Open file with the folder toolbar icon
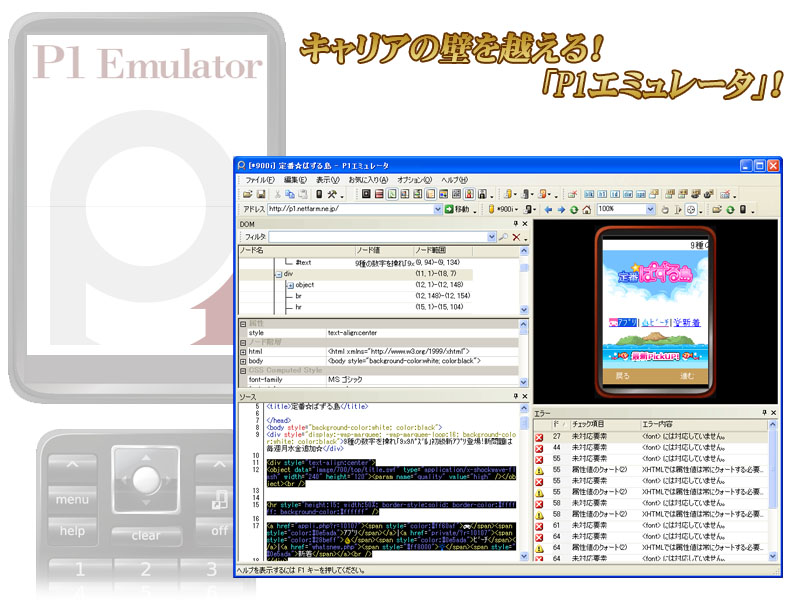This screenshot has width=800, height=600. click(247, 194)
